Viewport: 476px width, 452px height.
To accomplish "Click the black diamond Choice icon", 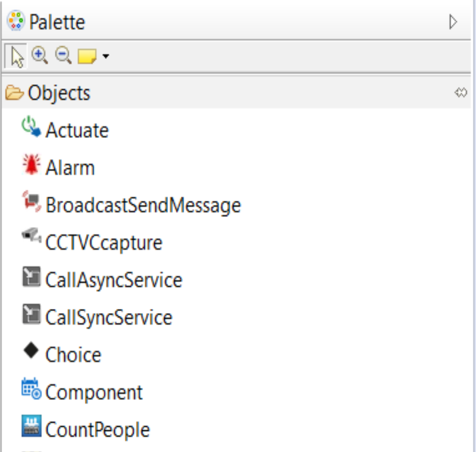I will coord(31,352).
